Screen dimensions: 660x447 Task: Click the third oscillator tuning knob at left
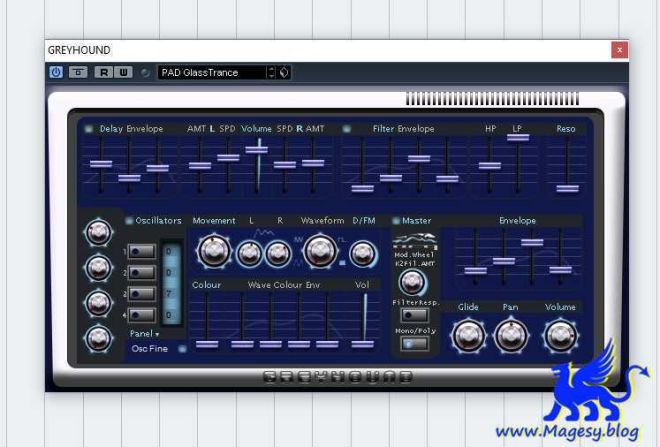pos(98,303)
